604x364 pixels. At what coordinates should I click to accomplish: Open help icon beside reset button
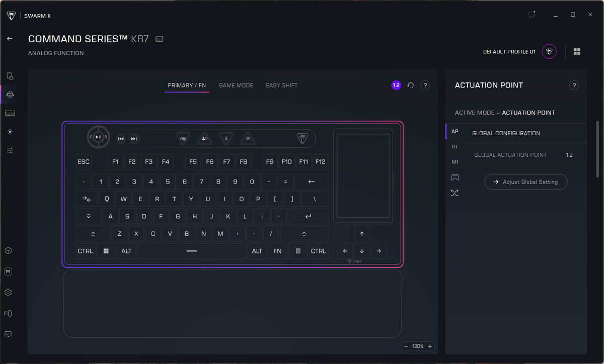click(425, 85)
